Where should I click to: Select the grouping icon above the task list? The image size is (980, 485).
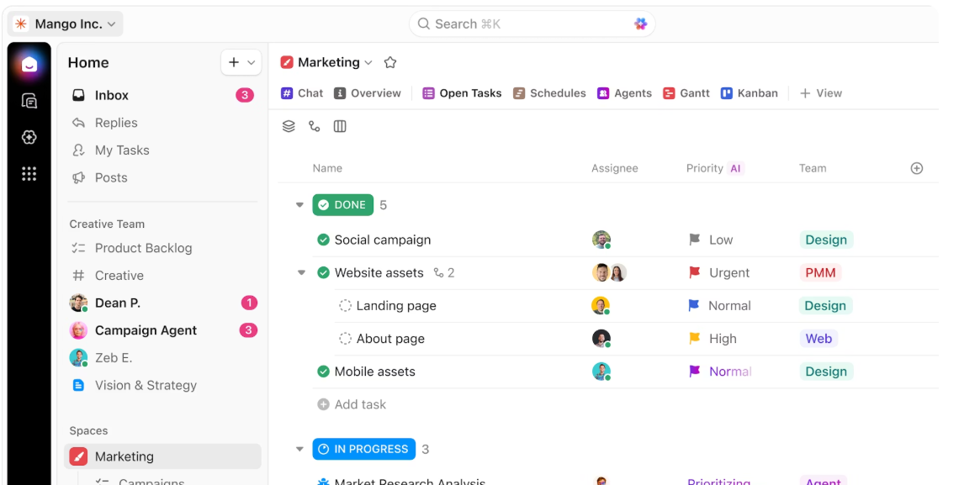click(x=289, y=126)
